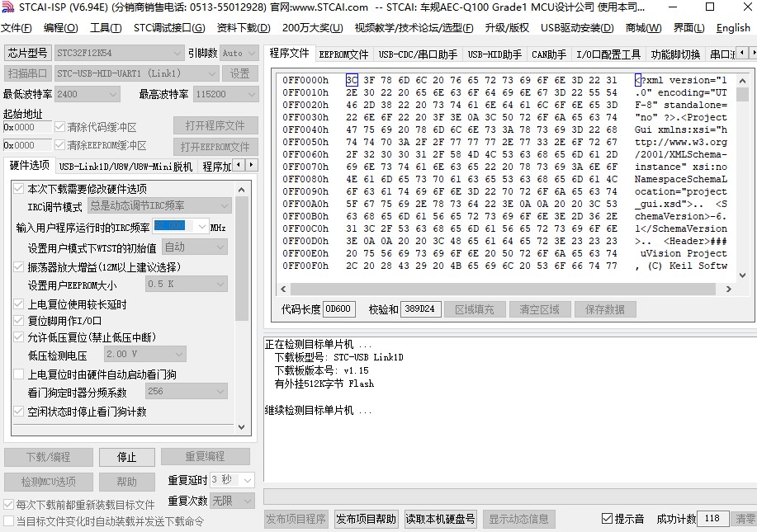The width and height of the screenshot is (757, 532).
Task: Select hex byte 3C at address 0FF0000h
Action: (352, 80)
